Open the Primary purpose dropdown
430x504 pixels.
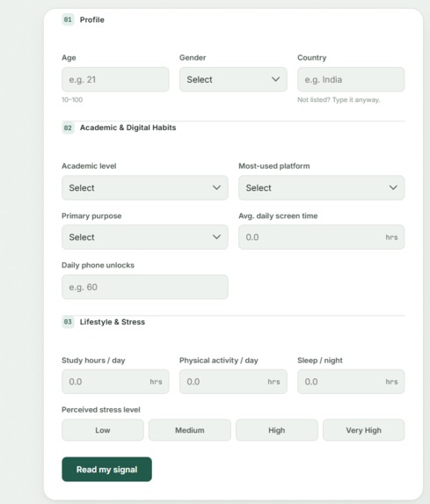pos(145,237)
